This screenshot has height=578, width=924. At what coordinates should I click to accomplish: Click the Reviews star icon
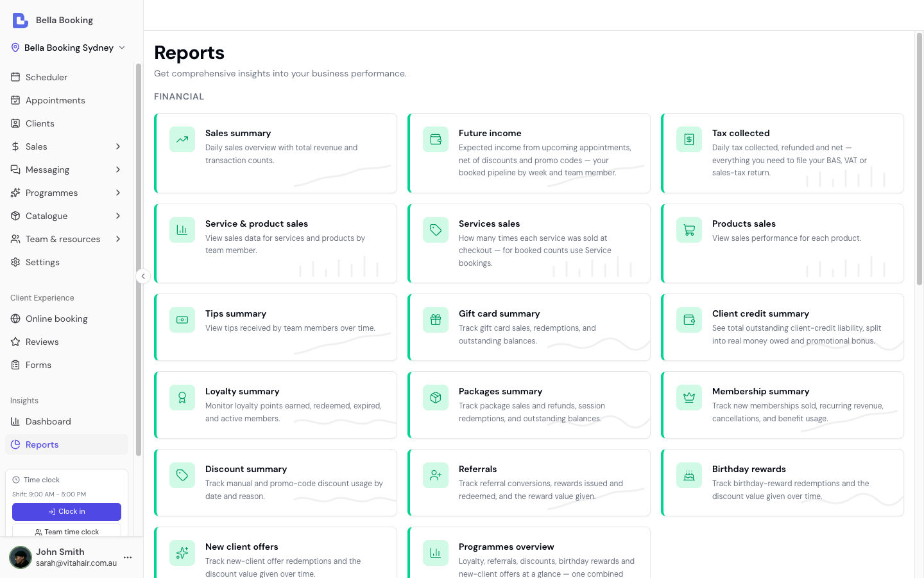coord(15,342)
